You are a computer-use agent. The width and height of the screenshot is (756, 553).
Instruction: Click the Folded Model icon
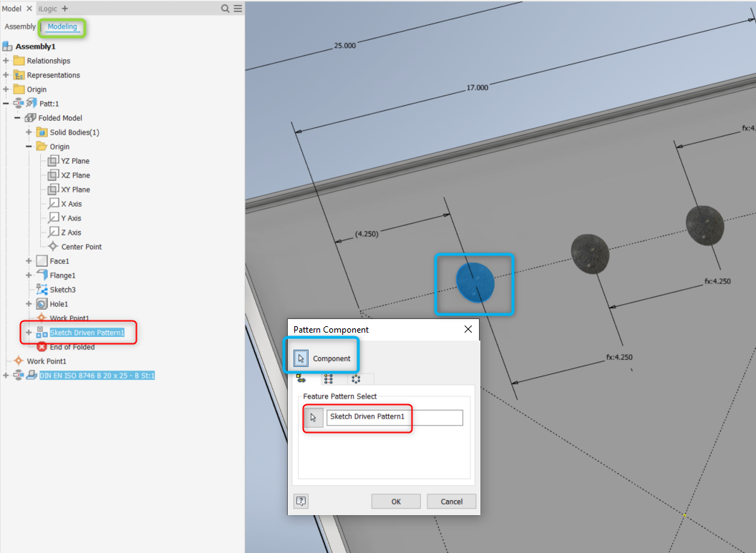click(x=30, y=117)
